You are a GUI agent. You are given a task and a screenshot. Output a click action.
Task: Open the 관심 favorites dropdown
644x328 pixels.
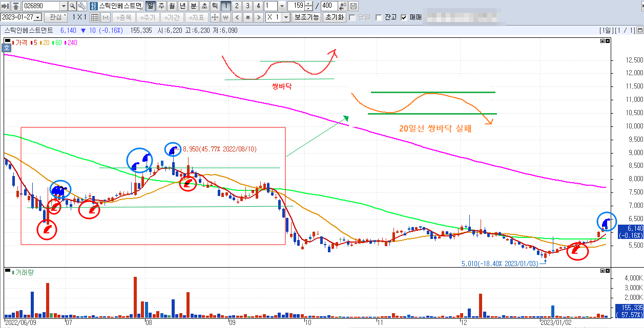pos(56,17)
